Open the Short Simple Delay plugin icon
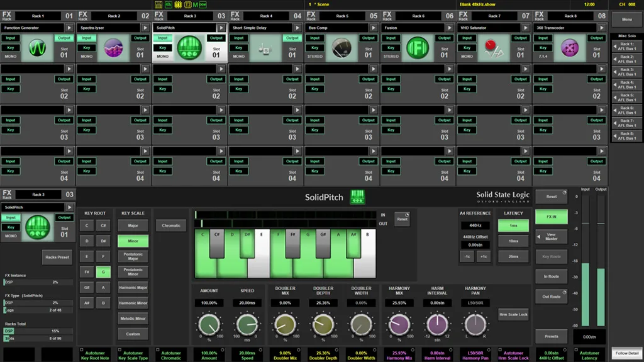The height and width of the screenshot is (362, 644). click(265, 48)
